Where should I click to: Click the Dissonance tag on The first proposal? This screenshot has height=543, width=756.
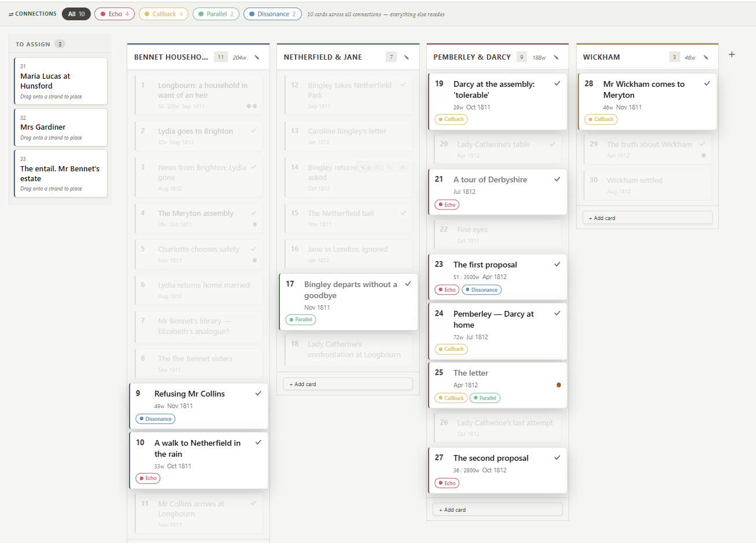(x=481, y=289)
